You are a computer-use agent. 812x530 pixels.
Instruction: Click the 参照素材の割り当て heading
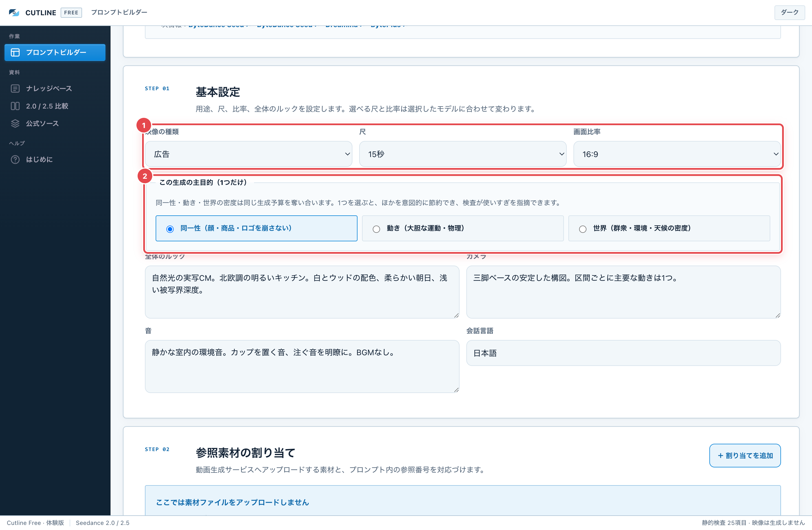245,452
